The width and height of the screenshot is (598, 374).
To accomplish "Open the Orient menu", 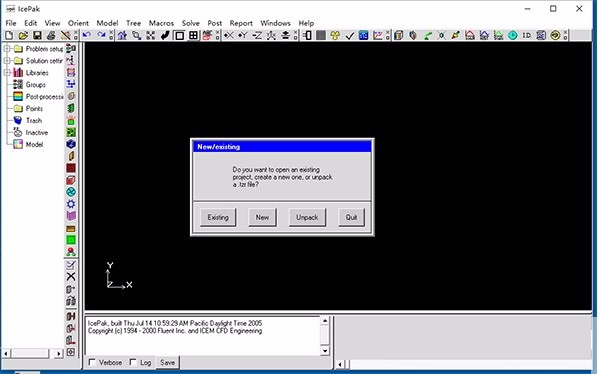I will point(78,23).
